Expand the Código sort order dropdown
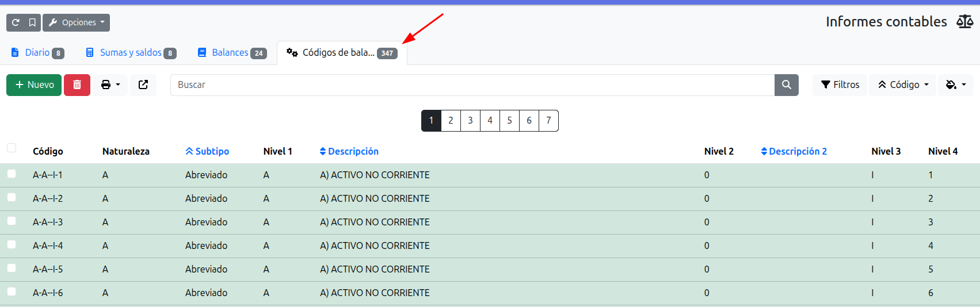This screenshot has width=980, height=307. (x=903, y=85)
